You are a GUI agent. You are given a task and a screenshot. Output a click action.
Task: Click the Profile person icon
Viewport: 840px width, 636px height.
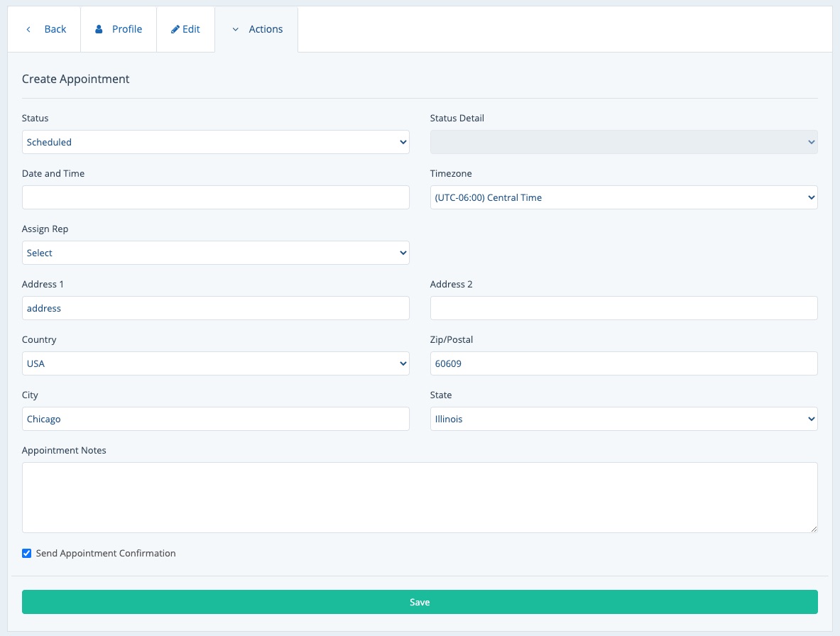click(99, 29)
